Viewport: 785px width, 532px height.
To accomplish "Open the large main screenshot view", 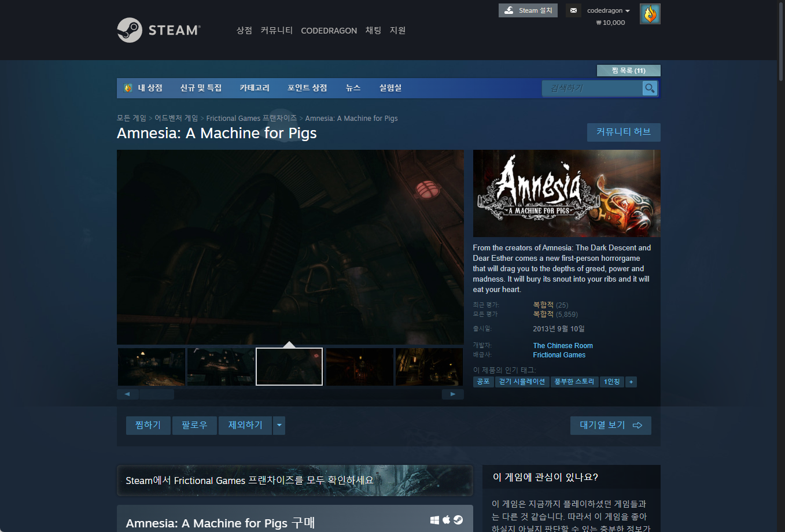I will [x=290, y=247].
